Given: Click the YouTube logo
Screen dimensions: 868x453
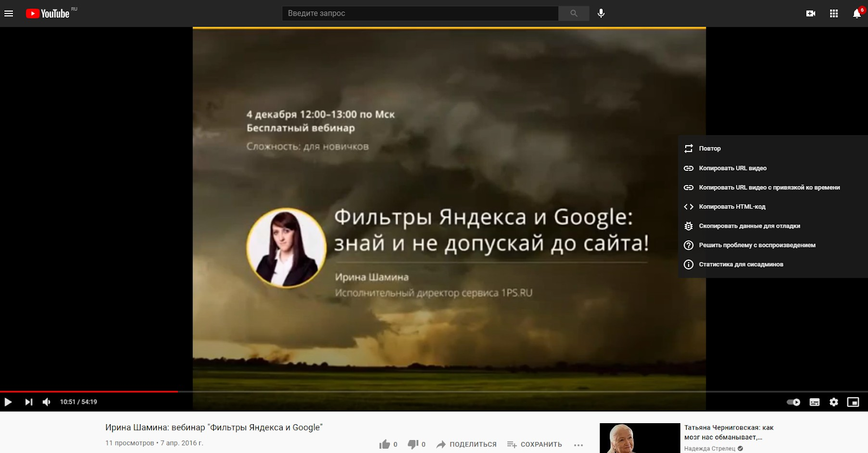Looking at the screenshot, I should [48, 14].
